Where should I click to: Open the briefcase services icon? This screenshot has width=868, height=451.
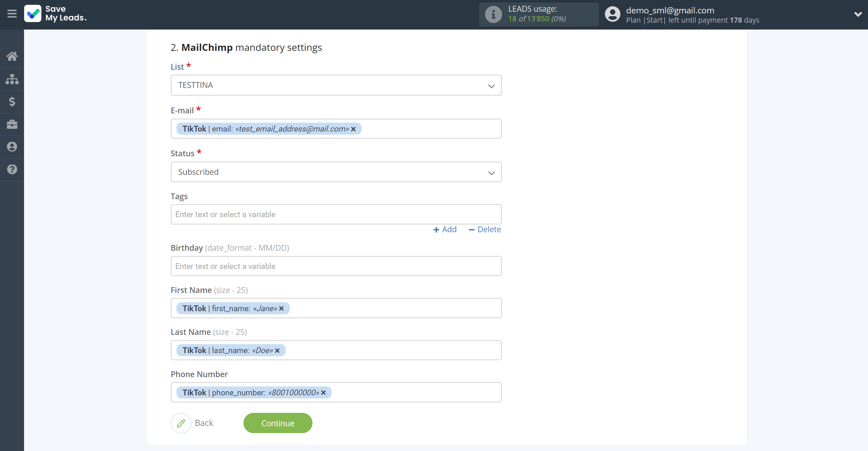click(12, 124)
